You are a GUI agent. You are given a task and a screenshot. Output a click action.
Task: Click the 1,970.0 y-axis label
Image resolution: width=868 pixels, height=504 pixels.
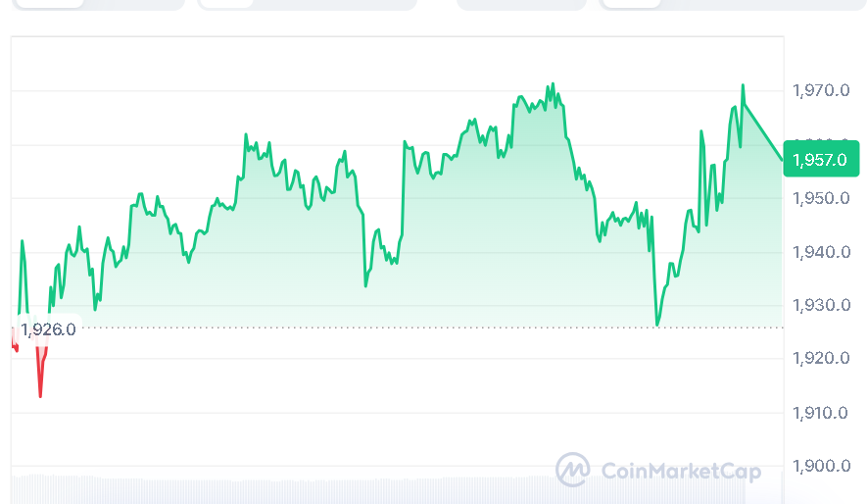pyautogui.click(x=819, y=91)
